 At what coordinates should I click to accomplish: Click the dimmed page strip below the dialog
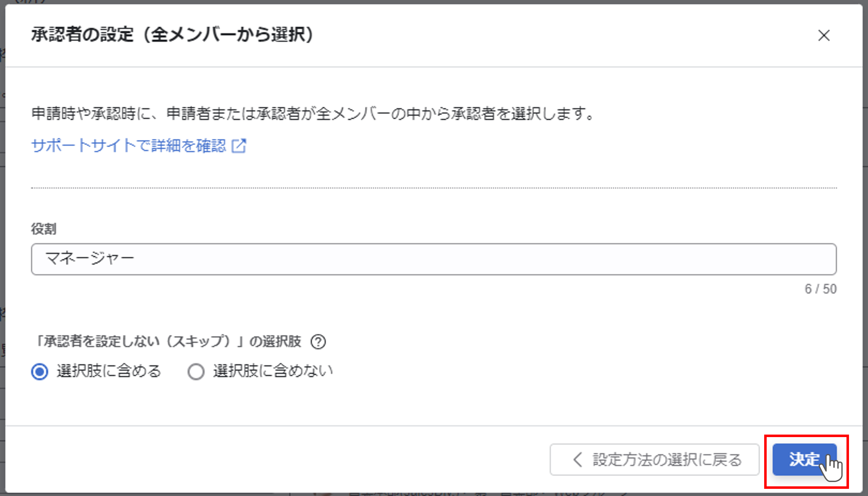pos(434,494)
